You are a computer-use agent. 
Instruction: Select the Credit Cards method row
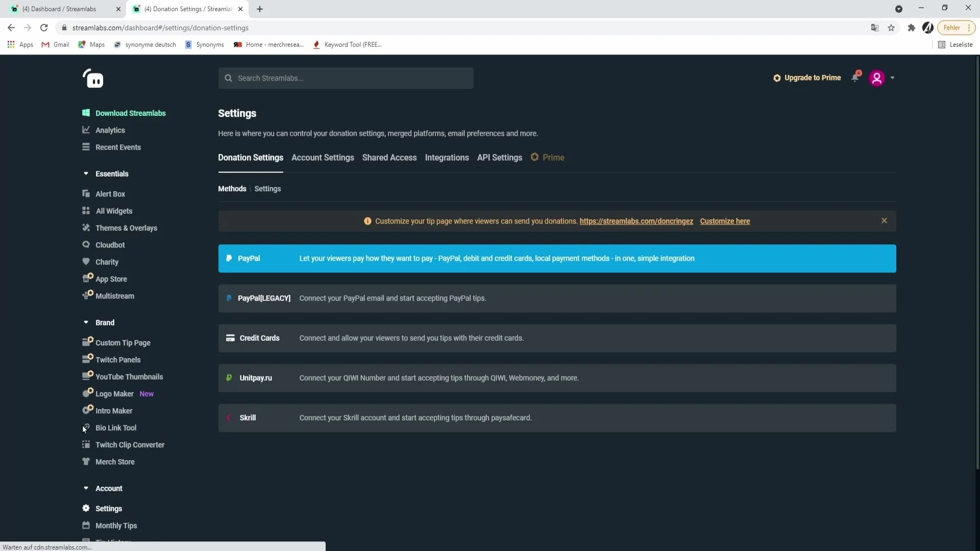tap(557, 338)
